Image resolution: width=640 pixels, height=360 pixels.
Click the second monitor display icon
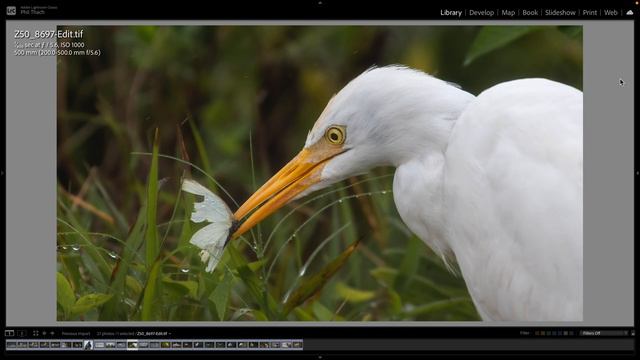[22, 333]
